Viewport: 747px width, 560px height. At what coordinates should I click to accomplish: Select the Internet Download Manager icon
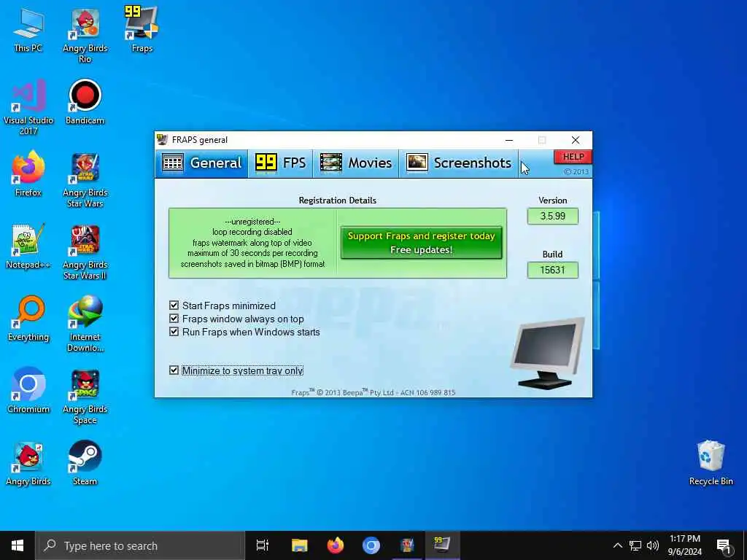[x=85, y=324]
